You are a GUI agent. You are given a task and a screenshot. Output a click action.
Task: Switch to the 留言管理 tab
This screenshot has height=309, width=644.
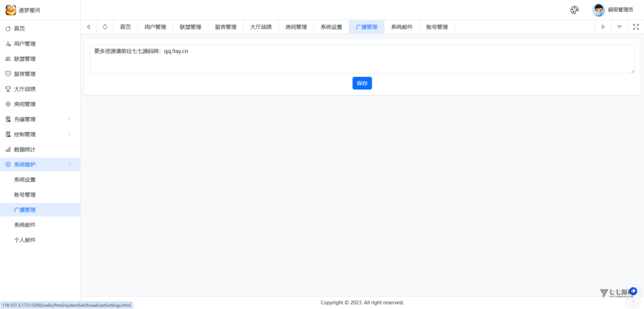226,27
